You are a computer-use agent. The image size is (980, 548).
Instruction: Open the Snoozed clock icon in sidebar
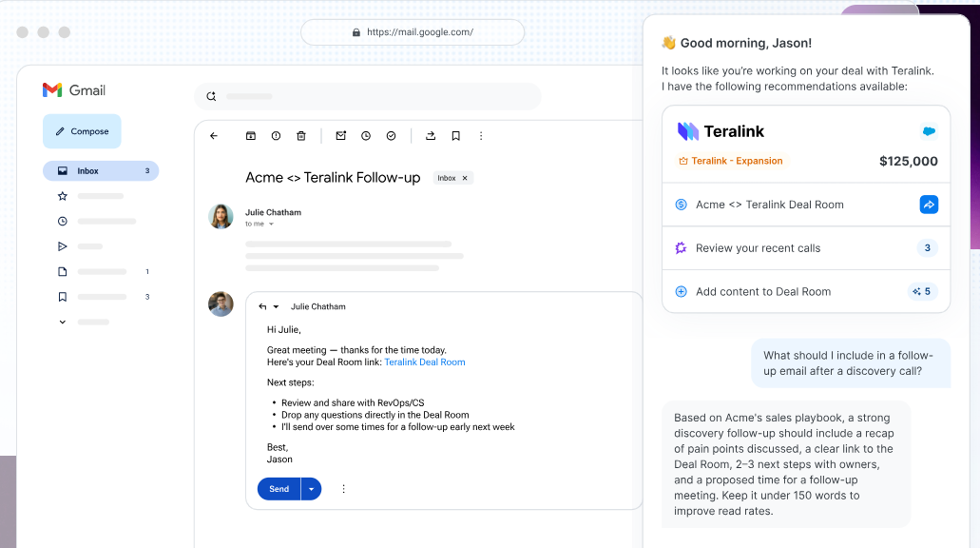click(63, 222)
